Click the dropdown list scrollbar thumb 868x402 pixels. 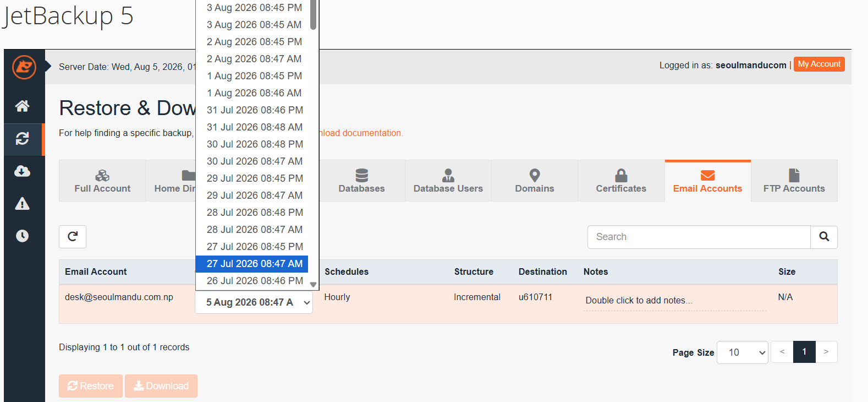click(313, 14)
